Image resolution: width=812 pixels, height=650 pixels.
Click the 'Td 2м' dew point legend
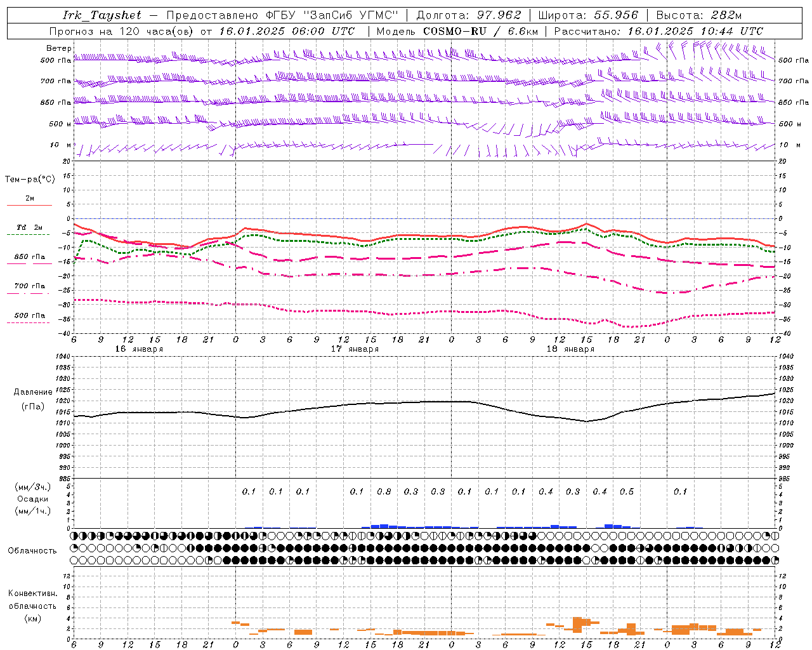(29, 227)
